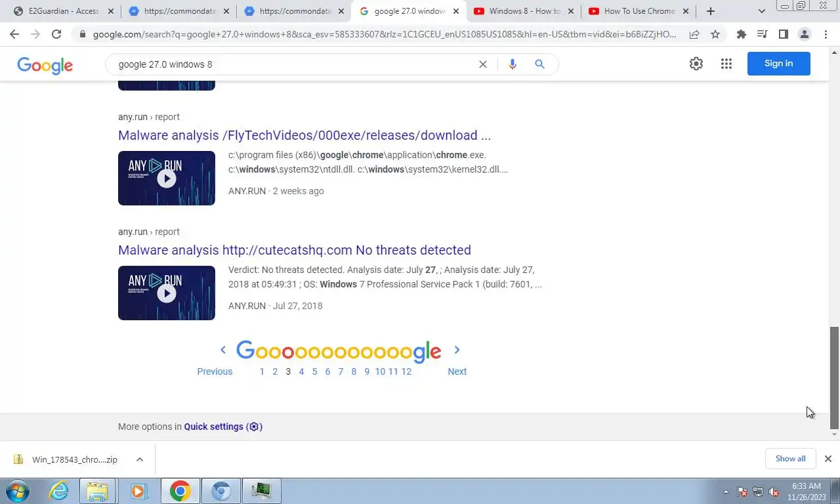Open the taskbar clock showing 6:33 AM

tap(806, 492)
